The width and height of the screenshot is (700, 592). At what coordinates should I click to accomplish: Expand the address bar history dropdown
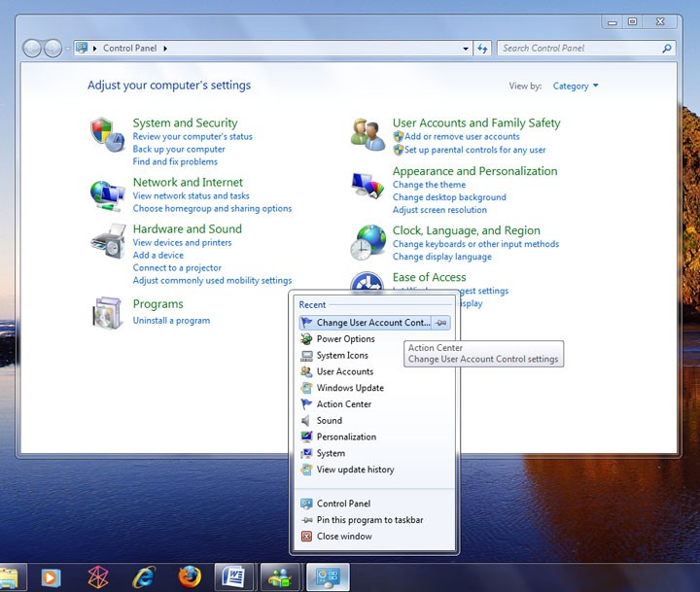[x=466, y=49]
